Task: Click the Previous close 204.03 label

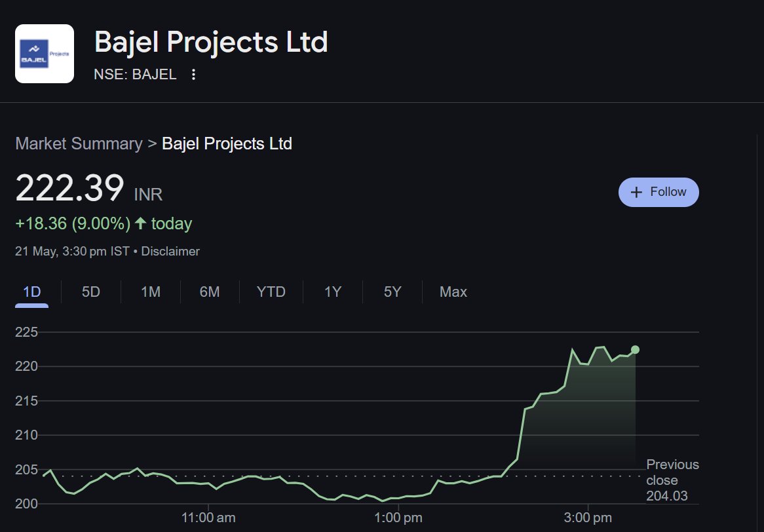Action: (672, 480)
